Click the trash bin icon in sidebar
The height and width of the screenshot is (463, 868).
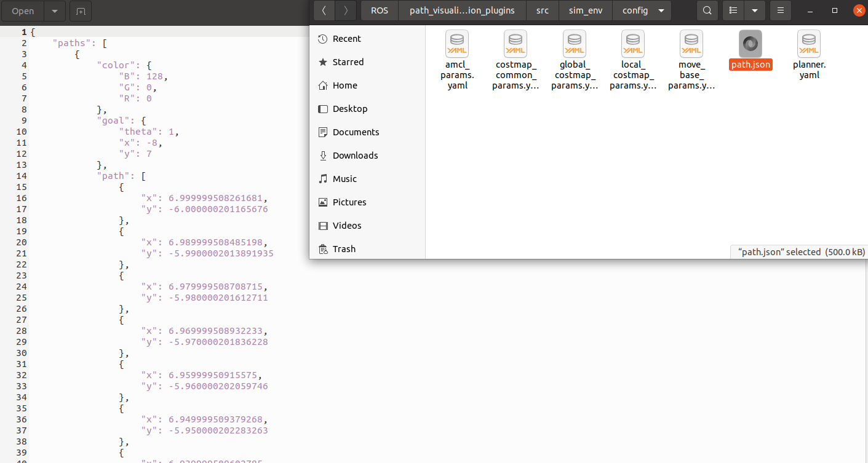point(322,249)
